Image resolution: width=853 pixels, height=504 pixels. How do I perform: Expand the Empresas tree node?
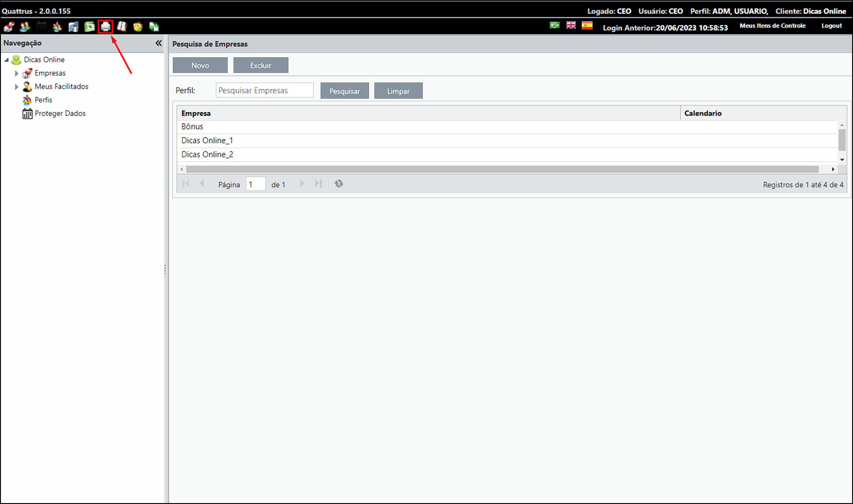[17, 73]
